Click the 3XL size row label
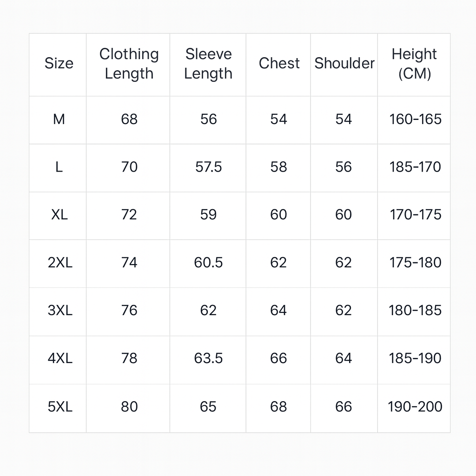The image size is (476, 476). click(60, 311)
